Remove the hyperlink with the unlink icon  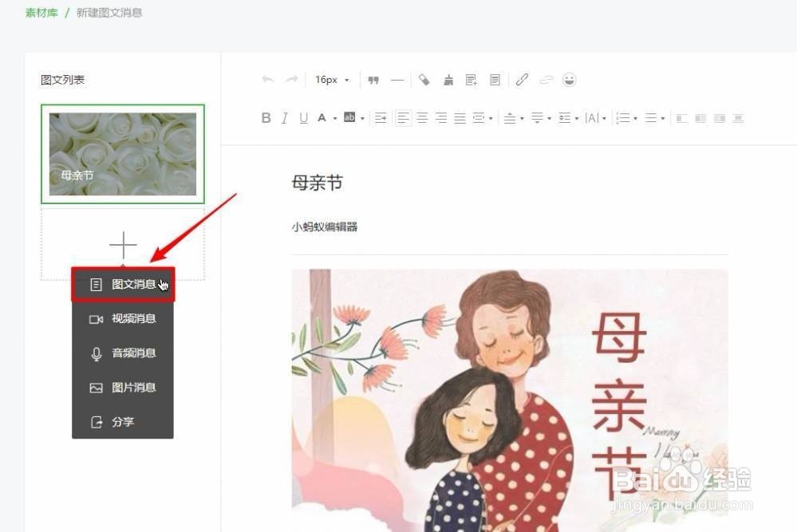tap(546, 80)
